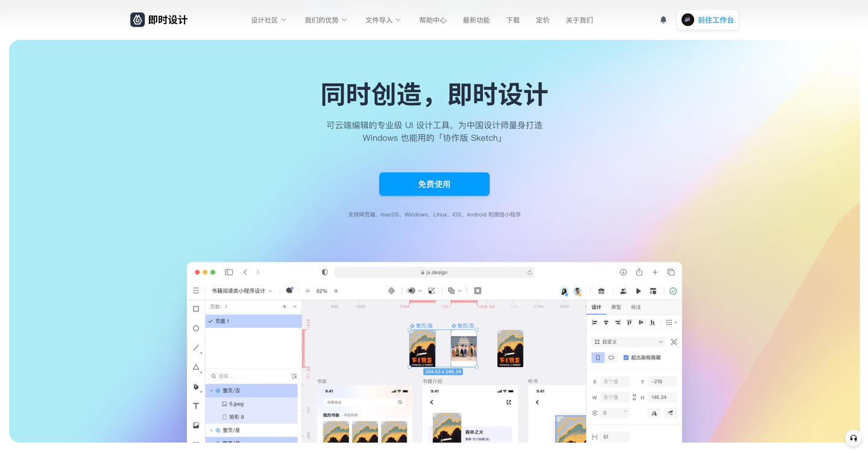The width and height of the screenshot is (868, 453).
Task: Click the resource library briefcase icon
Action: tap(601, 291)
